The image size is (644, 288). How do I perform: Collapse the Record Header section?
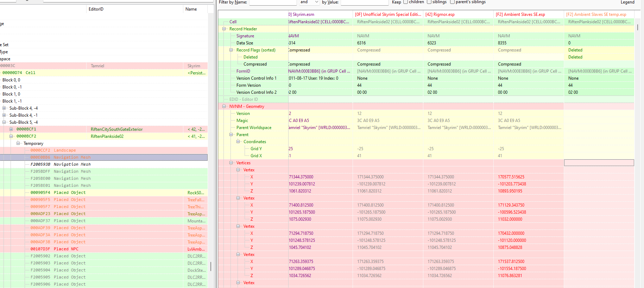click(x=224, y=29)
